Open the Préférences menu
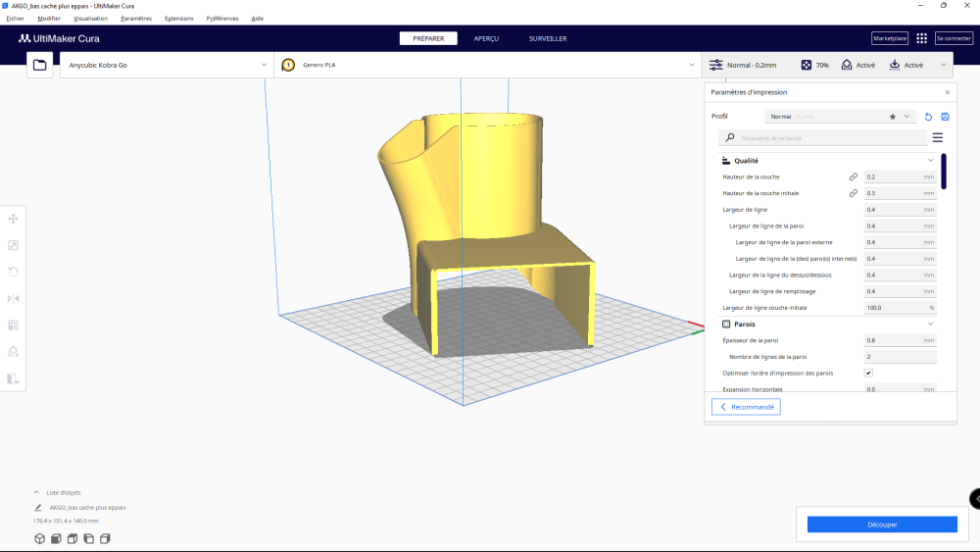Screen dimensions: 980x552 (x=222, y=18)
